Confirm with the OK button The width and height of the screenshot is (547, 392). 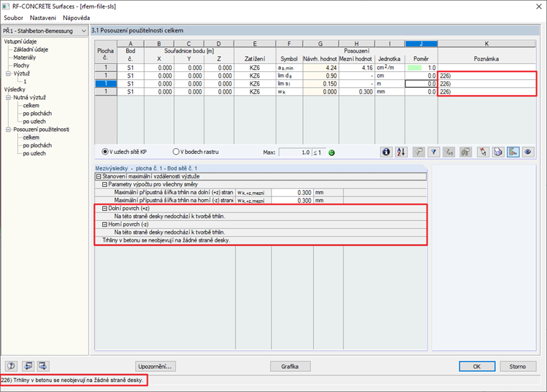[x=477, y=366]
